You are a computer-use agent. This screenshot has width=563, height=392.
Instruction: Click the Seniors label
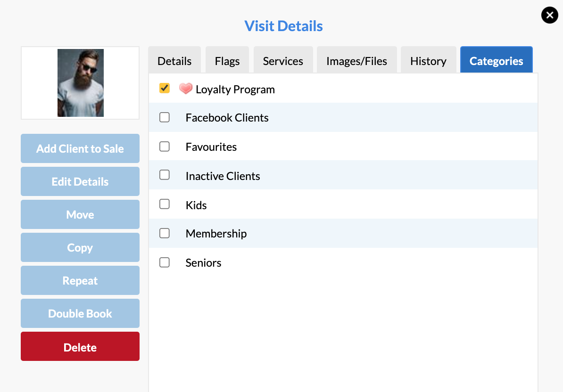point(203,263)
